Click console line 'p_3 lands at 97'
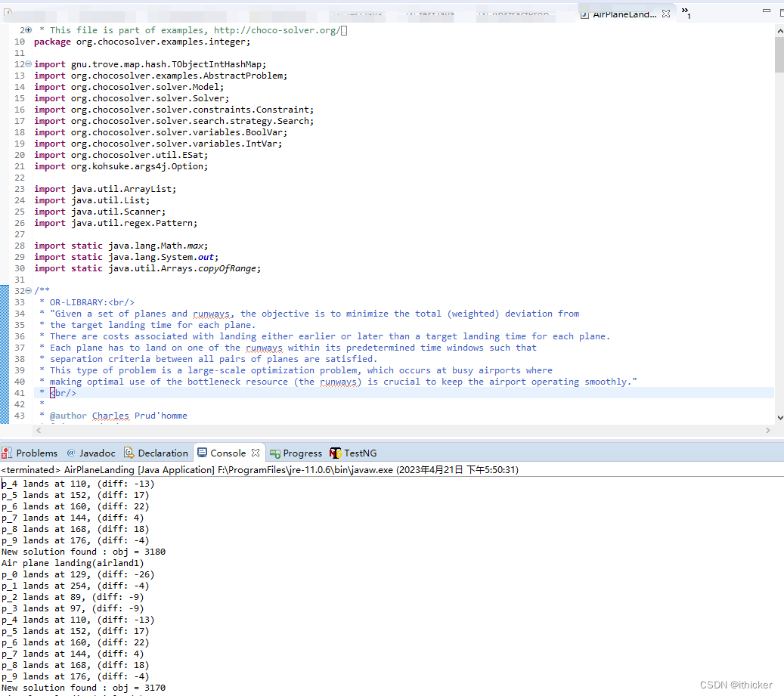 pyautogui.click(x=73, y=608)
